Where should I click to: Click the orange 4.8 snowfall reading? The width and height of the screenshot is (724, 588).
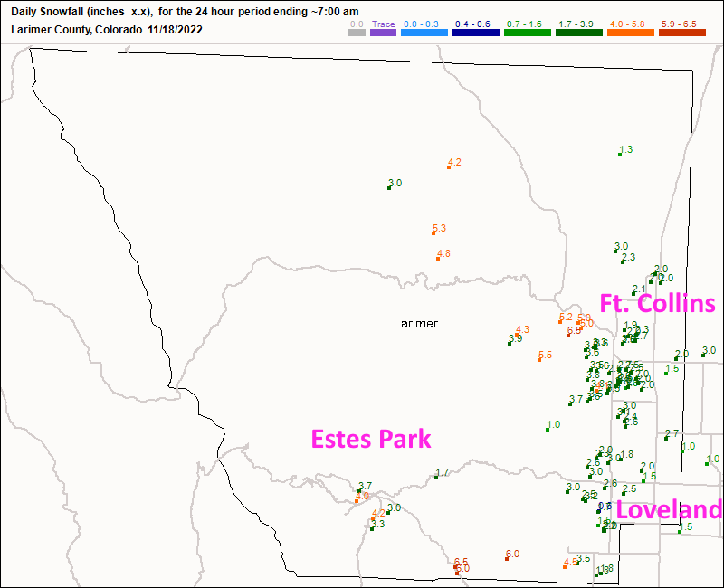coord(443,254)
